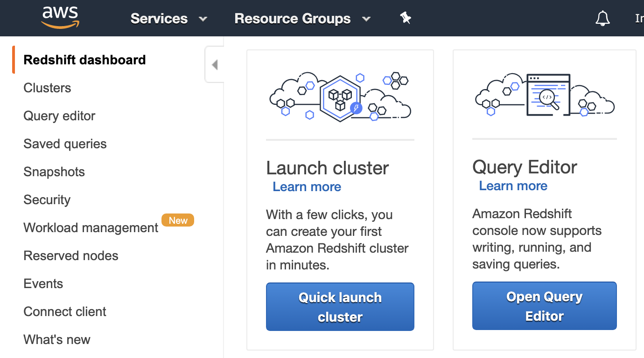The height and width of the screenshot is (358, 644).
Task: Open Connect client sidebar item
Action: coord(65,311)
